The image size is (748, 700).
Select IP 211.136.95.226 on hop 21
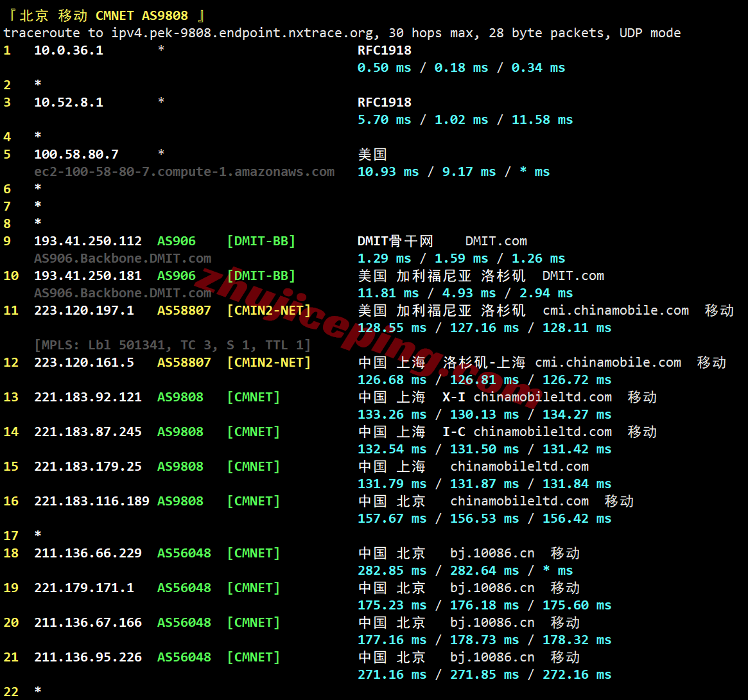pyautogui.click(x=88, y=657)
